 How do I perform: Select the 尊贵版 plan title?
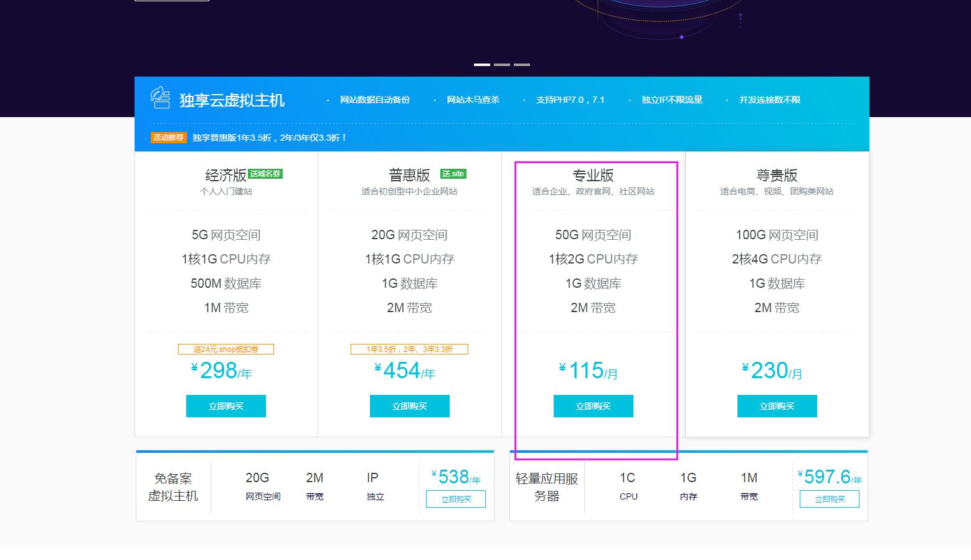click(x=777, y=175)
